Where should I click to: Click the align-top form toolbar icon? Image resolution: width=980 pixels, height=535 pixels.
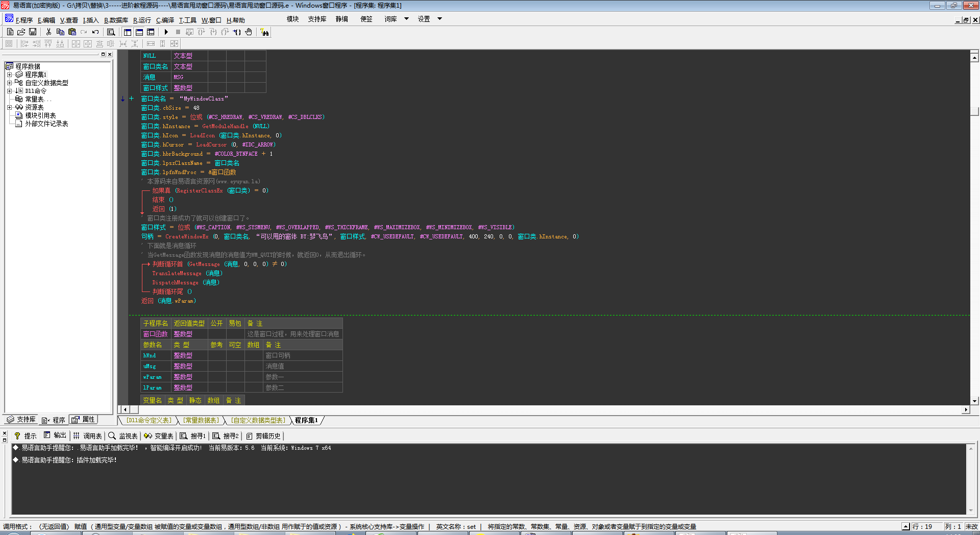48,44
